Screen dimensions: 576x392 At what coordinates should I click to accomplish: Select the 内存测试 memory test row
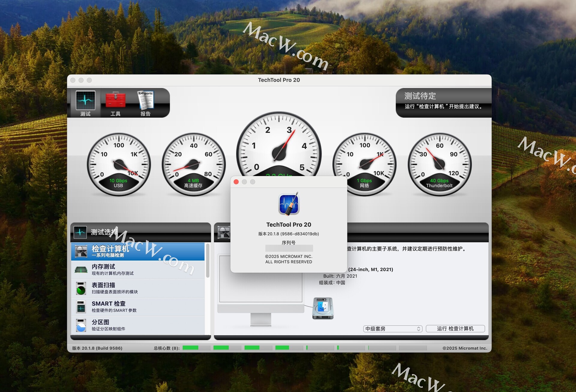tap(138, 270)
